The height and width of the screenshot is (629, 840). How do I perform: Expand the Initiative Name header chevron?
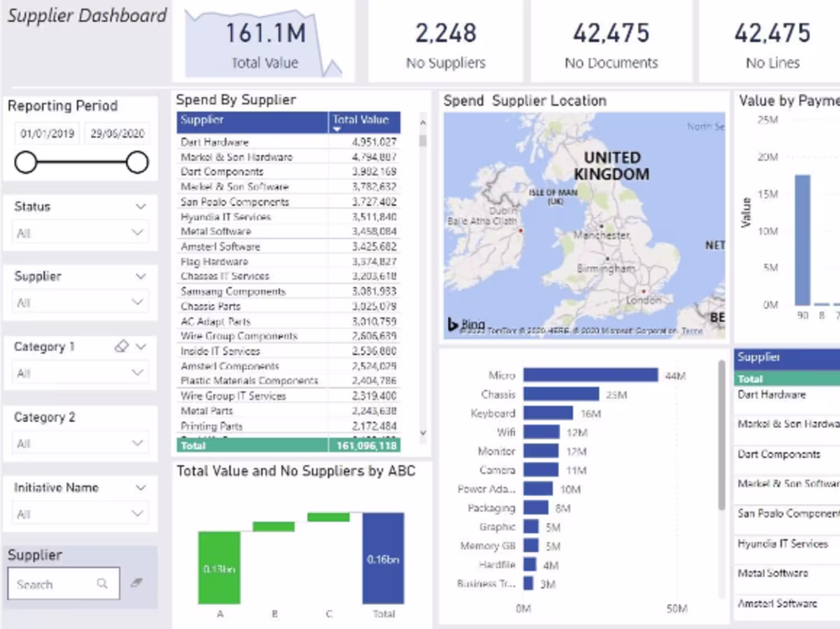click(x=141, y=487)
